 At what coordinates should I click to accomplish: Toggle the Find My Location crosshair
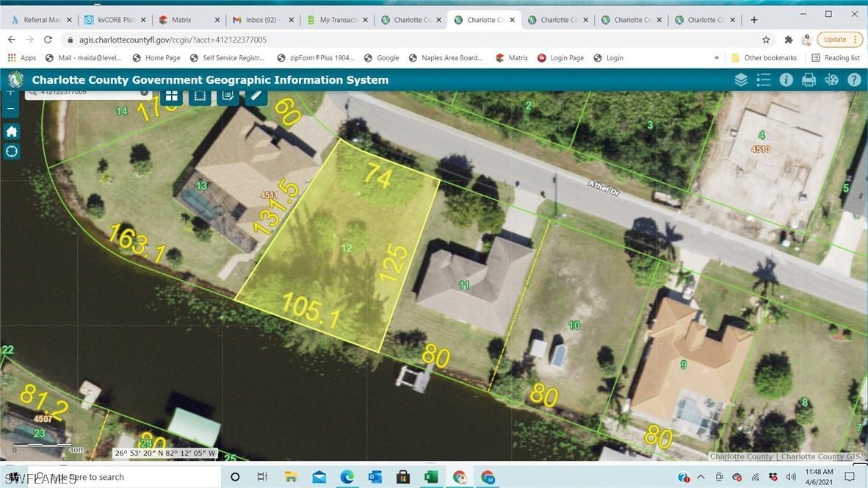point(12,151)
